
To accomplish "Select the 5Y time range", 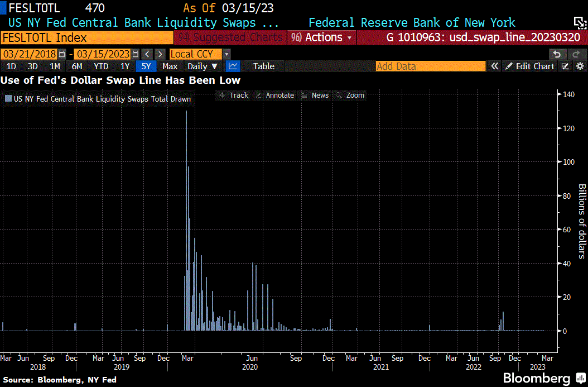I will tap(146, 66).
